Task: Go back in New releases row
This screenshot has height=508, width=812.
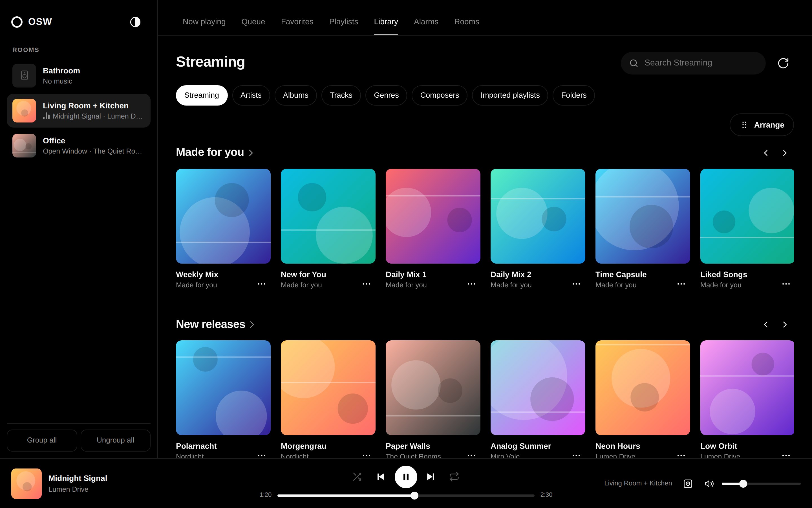Action: tap(766, 324)
